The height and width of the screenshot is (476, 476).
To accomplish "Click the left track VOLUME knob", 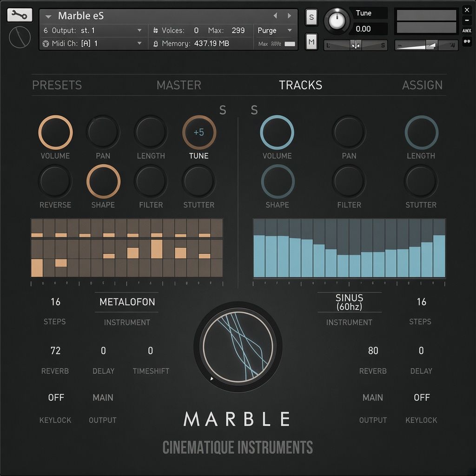I will coord(55,132).
